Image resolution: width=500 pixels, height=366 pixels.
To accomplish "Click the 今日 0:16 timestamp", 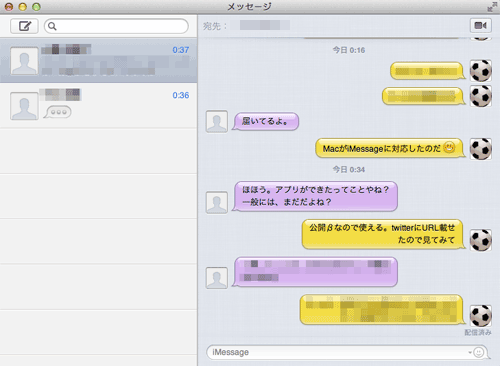I will 349,50.
